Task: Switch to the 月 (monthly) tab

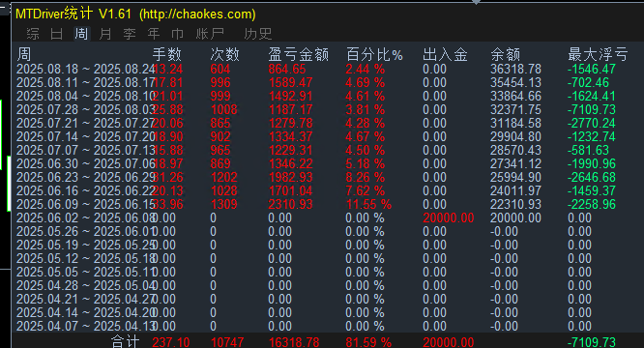Action: click(x=105, y=34)
